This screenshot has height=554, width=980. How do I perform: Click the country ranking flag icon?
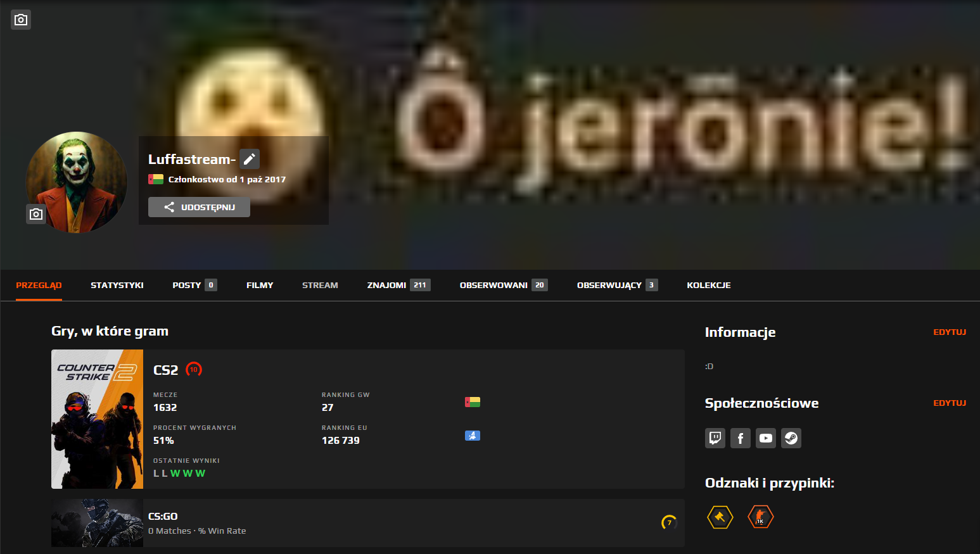473,402
